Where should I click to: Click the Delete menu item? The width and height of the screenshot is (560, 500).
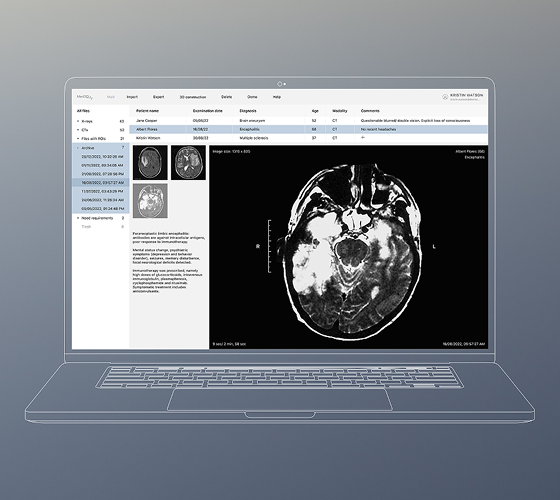226,97
